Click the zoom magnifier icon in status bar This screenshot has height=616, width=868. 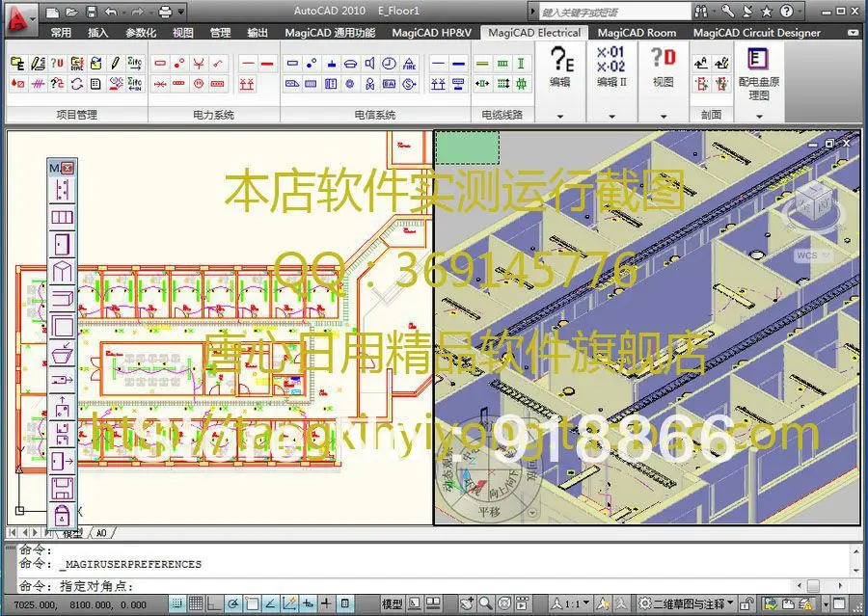(x=485, y=603)
